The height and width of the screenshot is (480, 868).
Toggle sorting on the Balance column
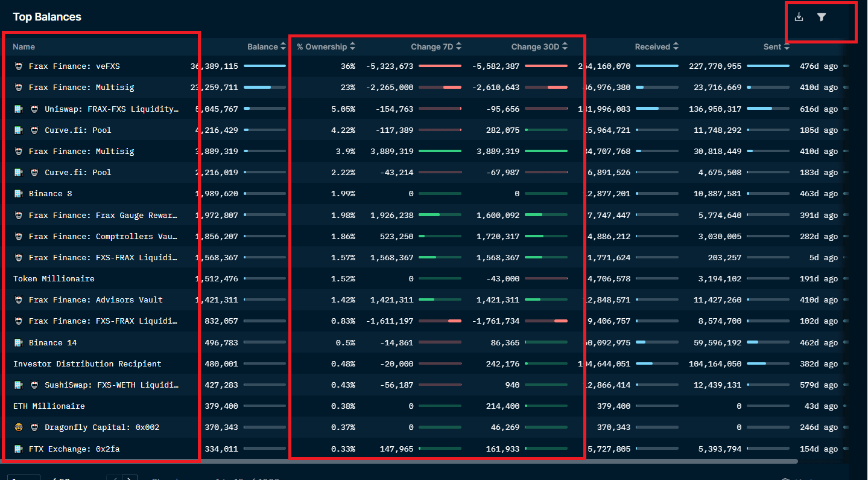(283, 46)
